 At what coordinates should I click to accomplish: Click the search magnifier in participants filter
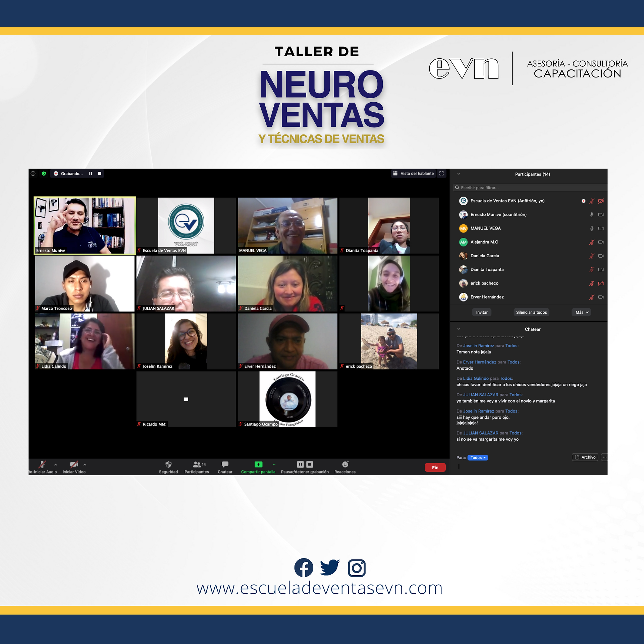click(x=457, y=187)
